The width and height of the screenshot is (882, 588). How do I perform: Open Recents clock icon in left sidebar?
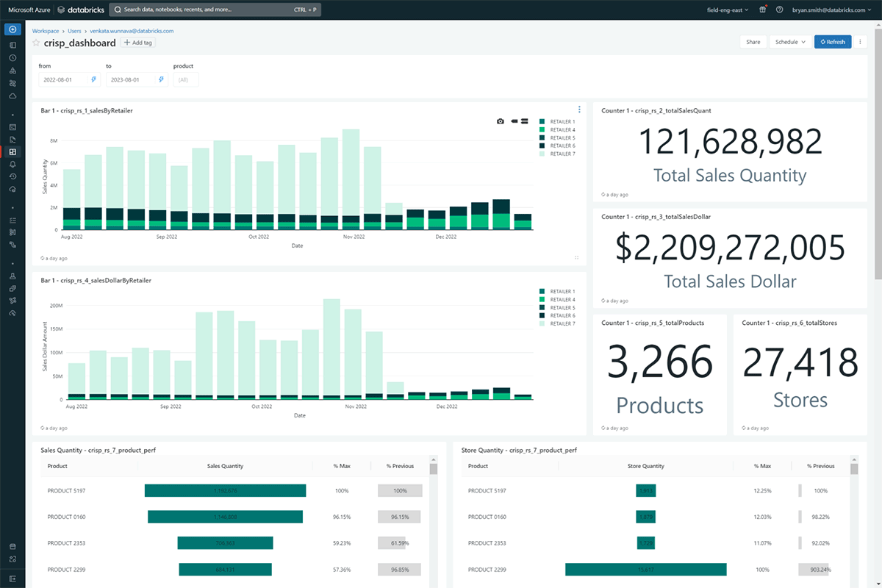point(12,57)
